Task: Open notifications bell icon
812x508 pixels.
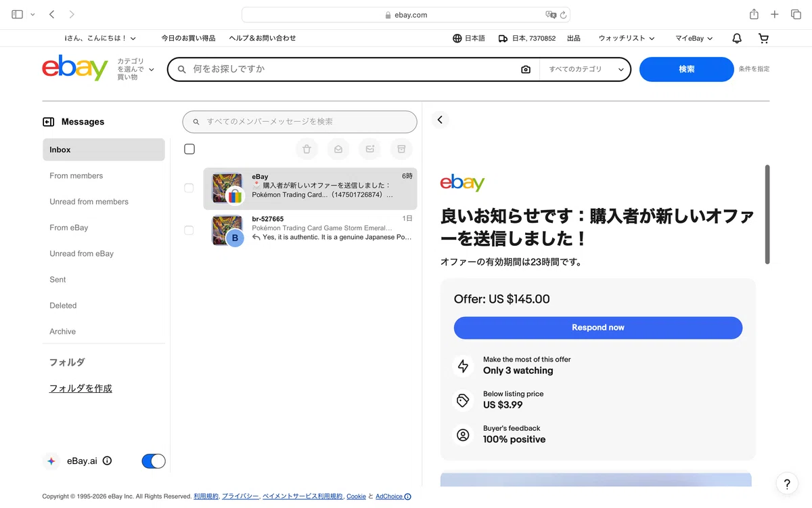Action: point(737,39)
